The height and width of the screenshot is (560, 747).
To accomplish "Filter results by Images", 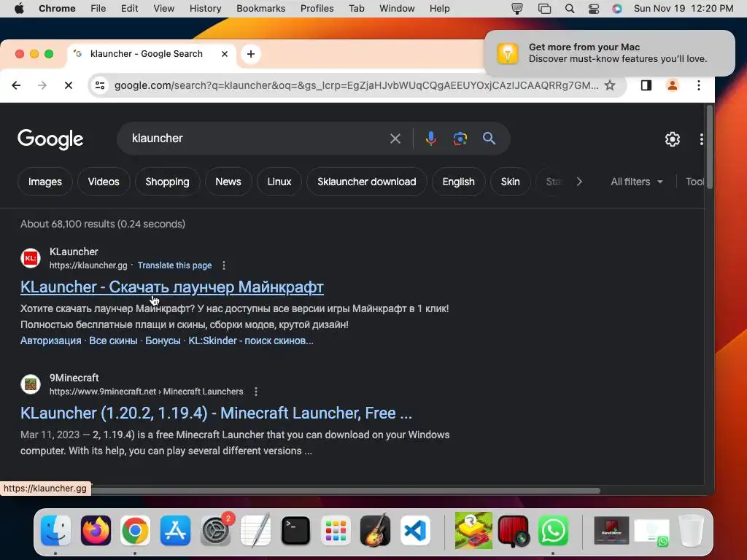I will click(44, 182).
